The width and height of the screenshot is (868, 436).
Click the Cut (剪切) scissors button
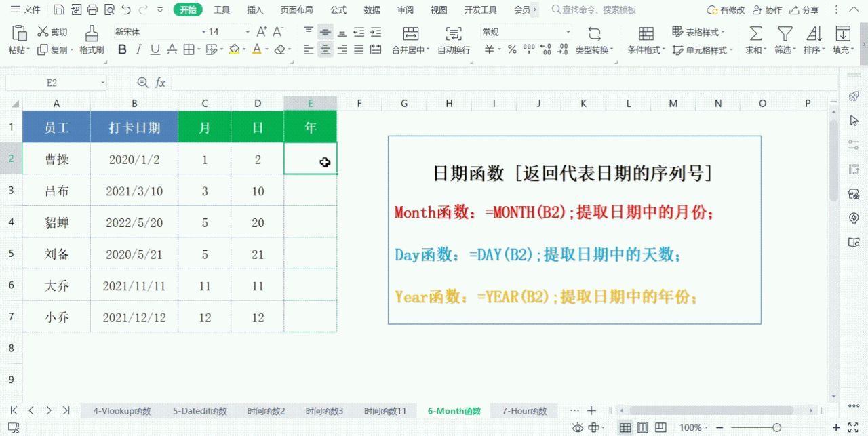pyautogui.click(x=52, y=32)
